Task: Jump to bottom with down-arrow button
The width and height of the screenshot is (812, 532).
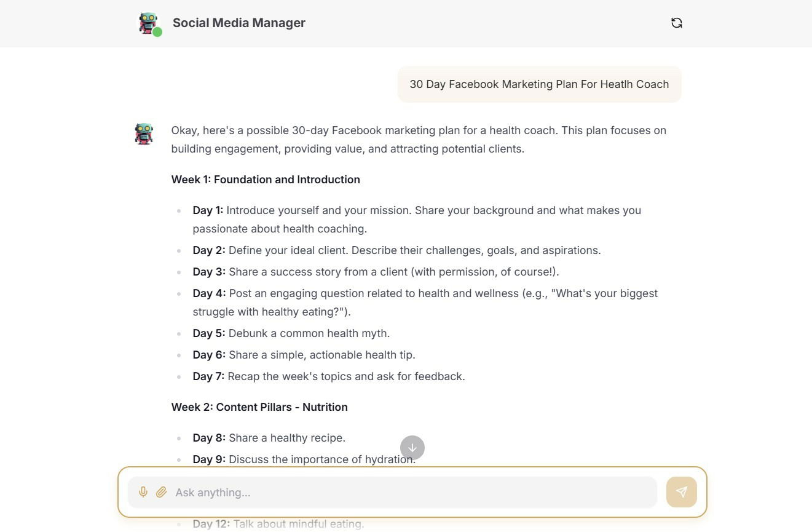Action: (x=412, y=448)
